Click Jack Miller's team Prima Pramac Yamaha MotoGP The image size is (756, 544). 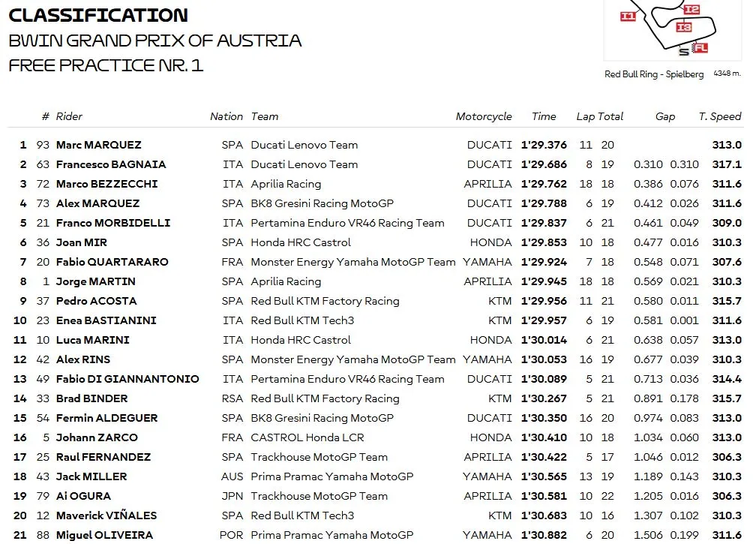click(x=331, y=476)
